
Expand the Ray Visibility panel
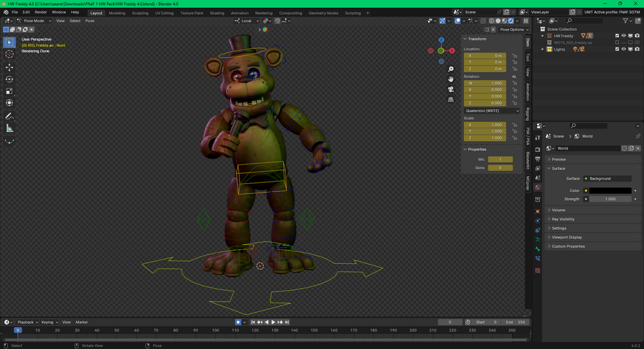[x=563, y=219]
